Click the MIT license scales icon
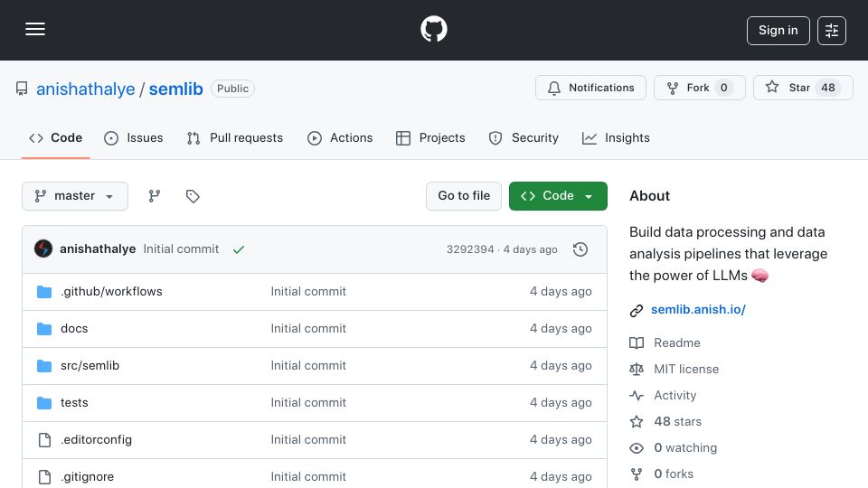Viewport: 868px width, 488px height. [x=637, y=369]
